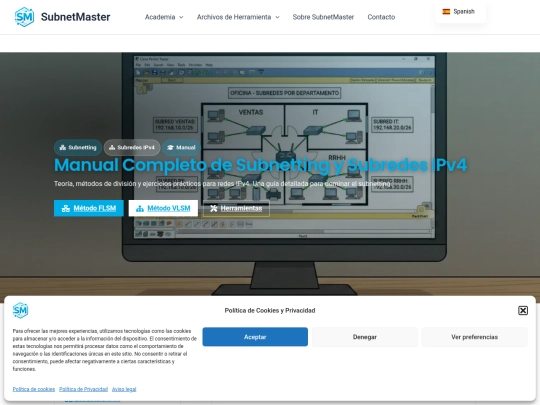This screenshot has height=405, width=540.
Task: Open the Método VLSM button
Action: 163,208
